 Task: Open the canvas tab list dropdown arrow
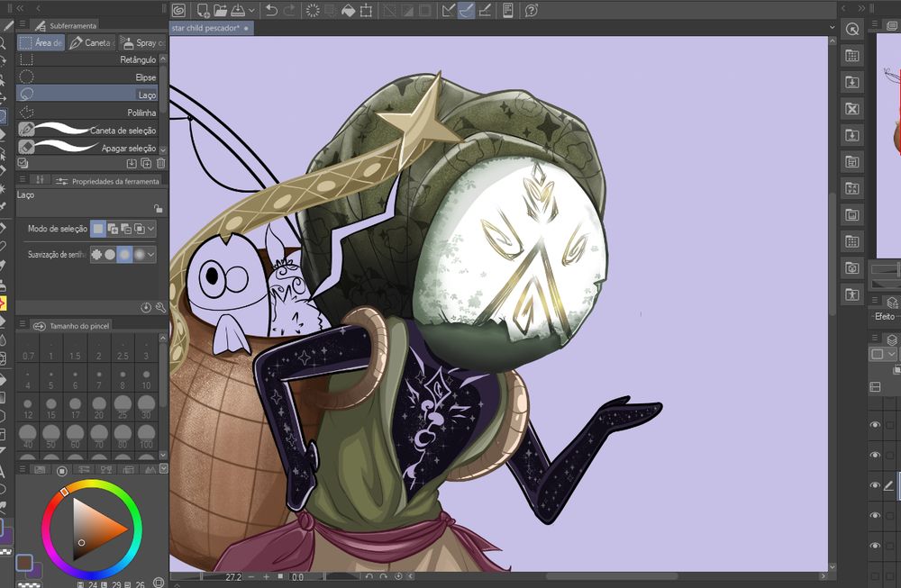coord(832,28)
